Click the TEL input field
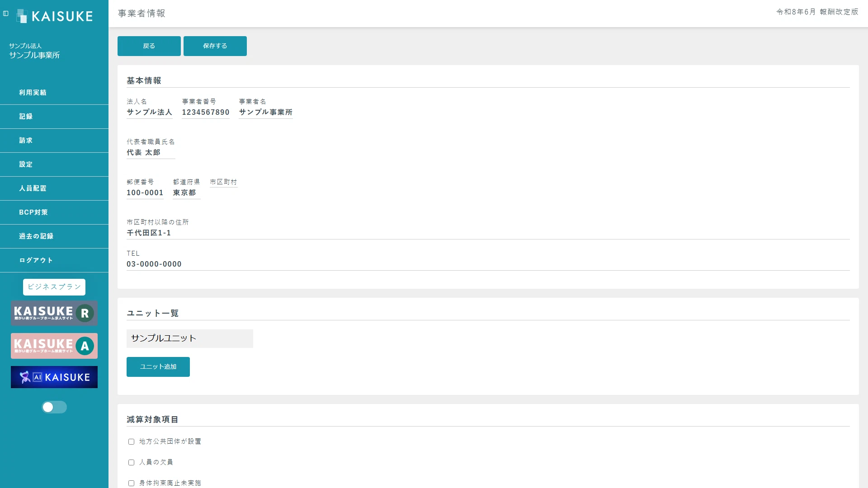Image resolution: width=868 pixels, height=488 pixels. 488,264
